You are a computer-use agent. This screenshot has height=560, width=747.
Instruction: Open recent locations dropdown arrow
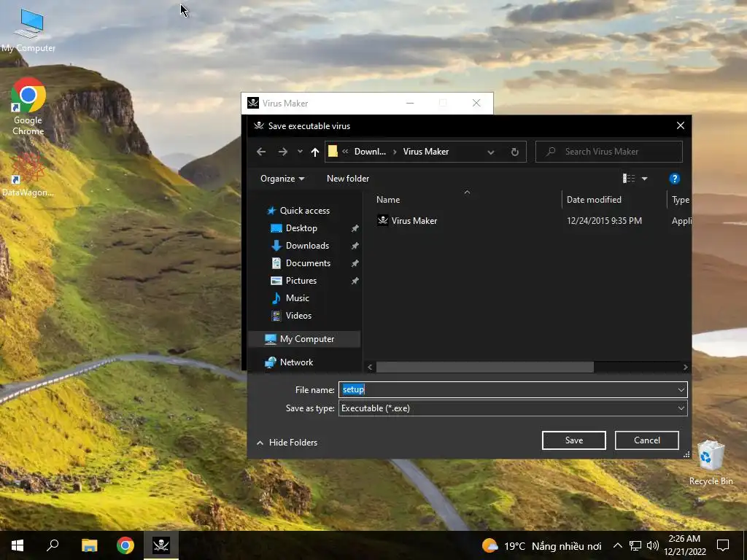(300, 152)
